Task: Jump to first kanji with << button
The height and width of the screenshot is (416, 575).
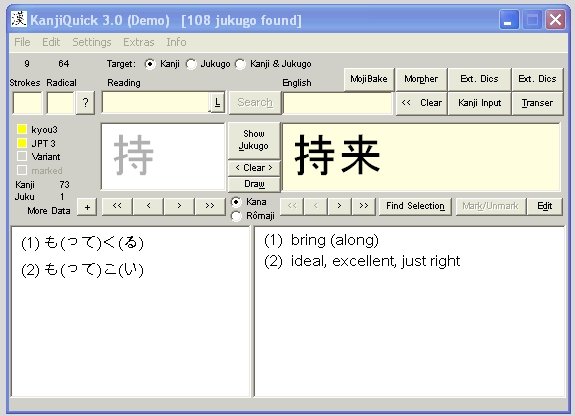Action: click(x=117, y=206)
